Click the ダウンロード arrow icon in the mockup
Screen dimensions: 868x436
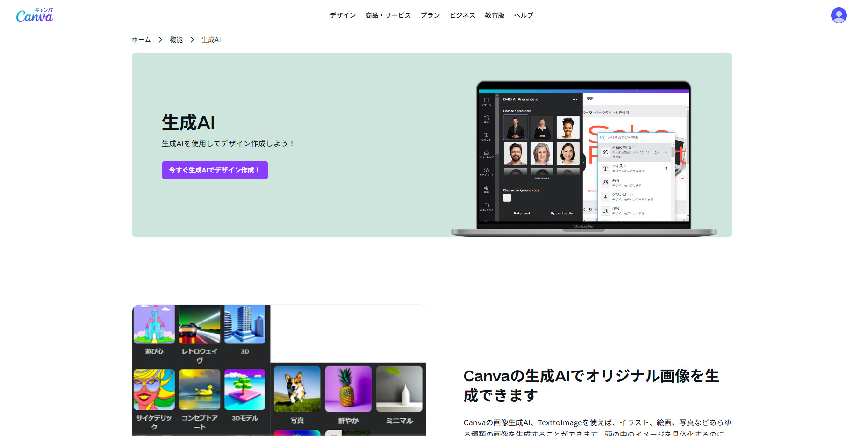[x=605, y=197]
